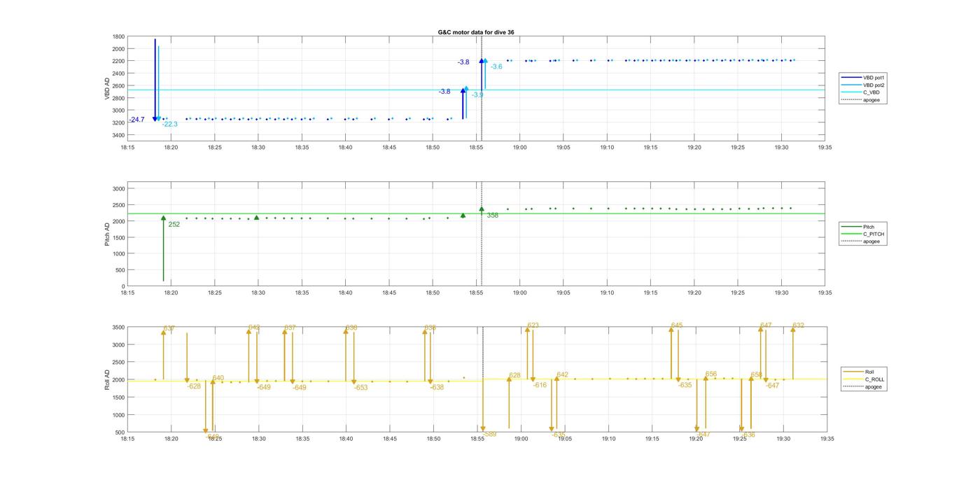The image size is (980, 485).
Task: Select the "VBD pot2" legend entry
Action: click(874, 85)
